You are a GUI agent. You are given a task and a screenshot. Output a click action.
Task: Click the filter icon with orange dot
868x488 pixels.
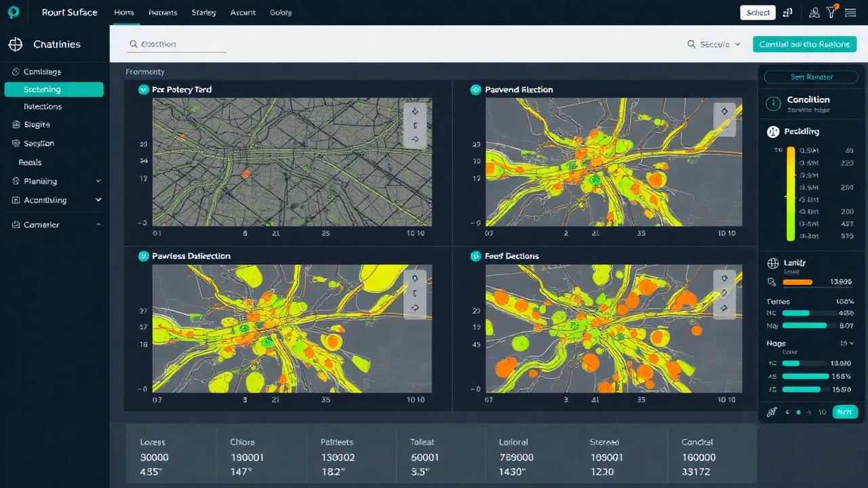[832, 12]
